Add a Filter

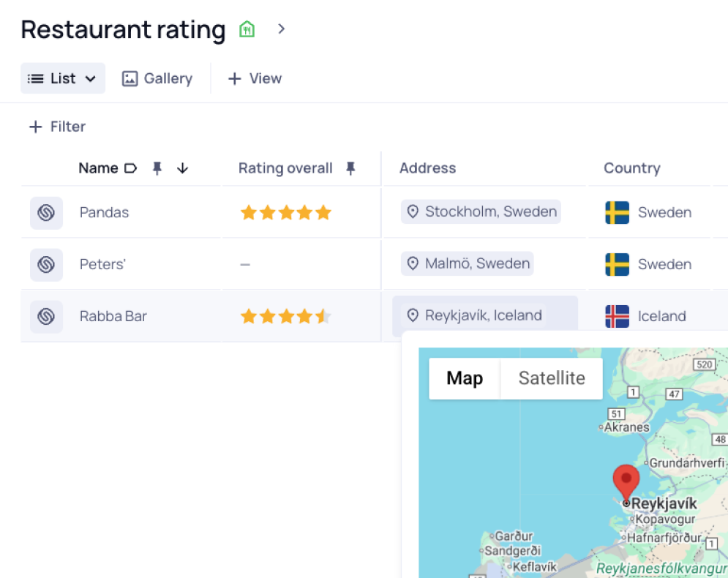pyautogui.click(x=57, y=127)
